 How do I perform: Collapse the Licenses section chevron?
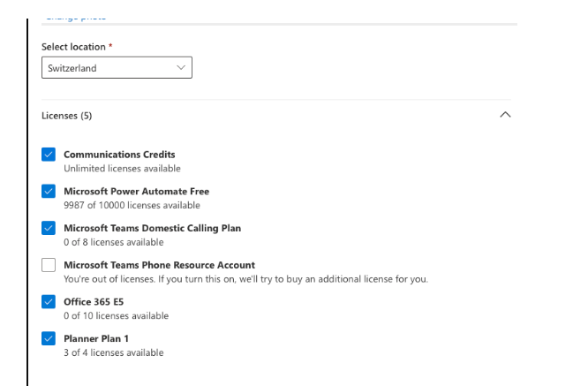coord(505,115)
